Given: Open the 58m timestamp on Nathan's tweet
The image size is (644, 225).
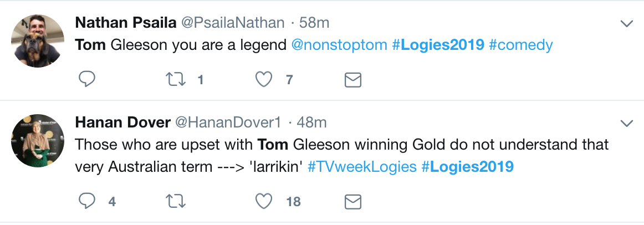Looking at the screenshot, I should coord(314,23).
